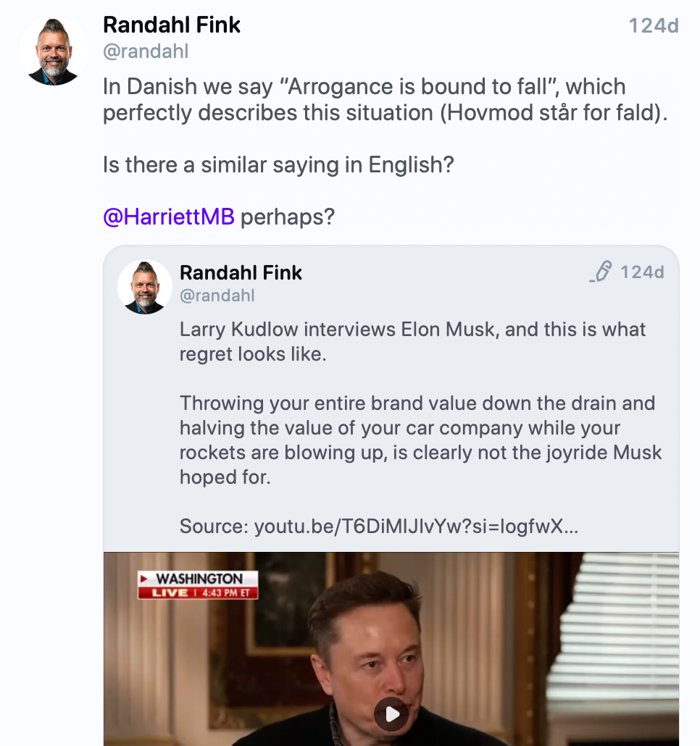Image resolution: width=700 pixels, height=746 pixels.
Task: Open the quoted post's 124d timestamp
Action: [x=642, y=272]
